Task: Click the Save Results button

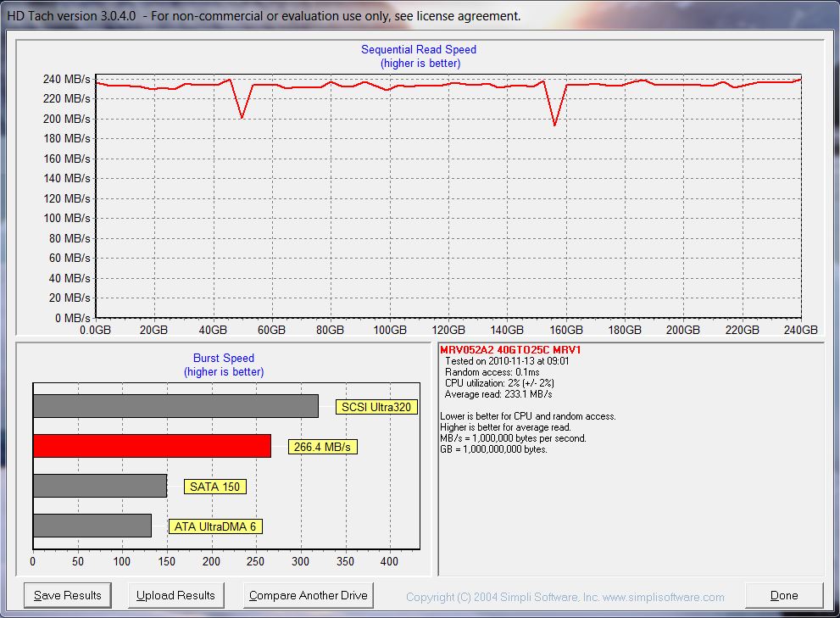Action: (x=68, y=595)
